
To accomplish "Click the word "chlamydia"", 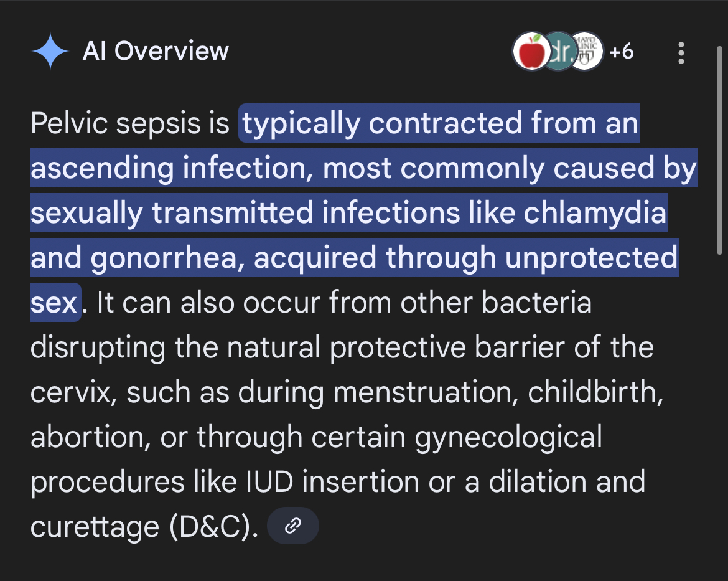I will [x=594, y=213].
